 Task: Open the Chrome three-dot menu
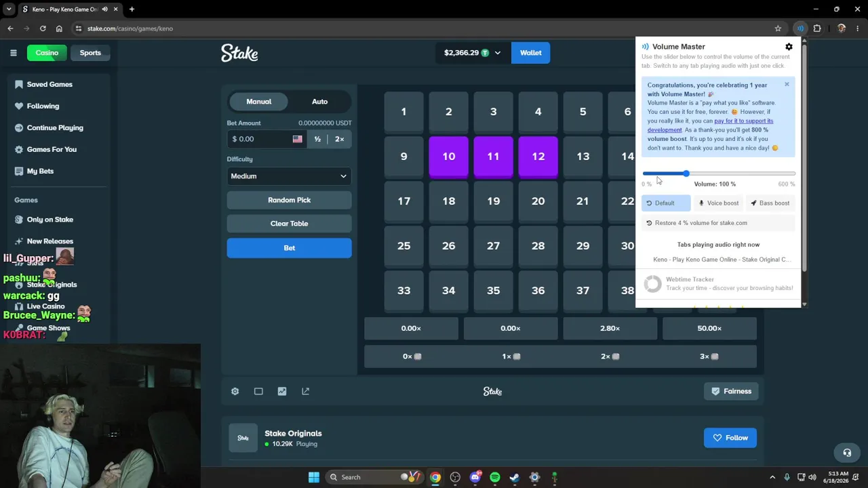(x=858, y=28)
